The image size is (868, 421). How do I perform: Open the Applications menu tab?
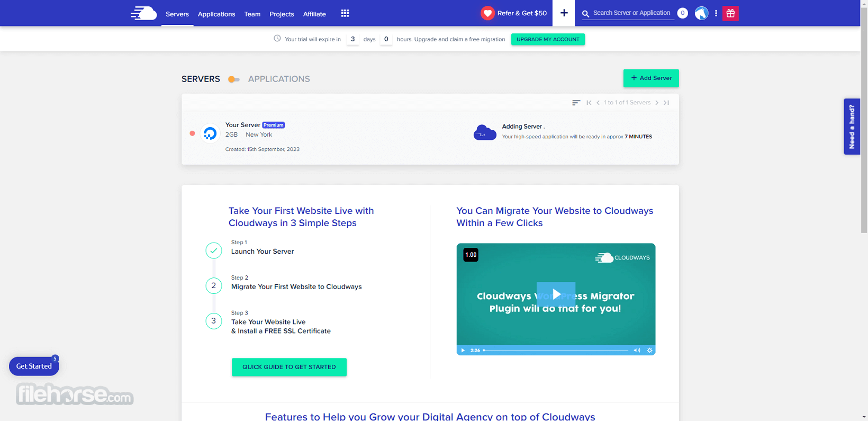[216, 14]
